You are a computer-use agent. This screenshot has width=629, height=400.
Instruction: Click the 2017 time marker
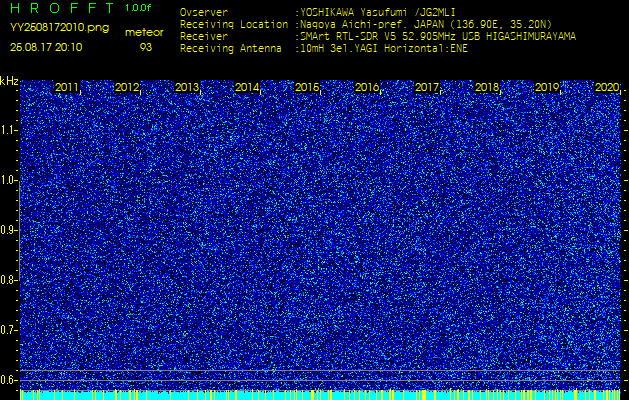coord(427,87)
